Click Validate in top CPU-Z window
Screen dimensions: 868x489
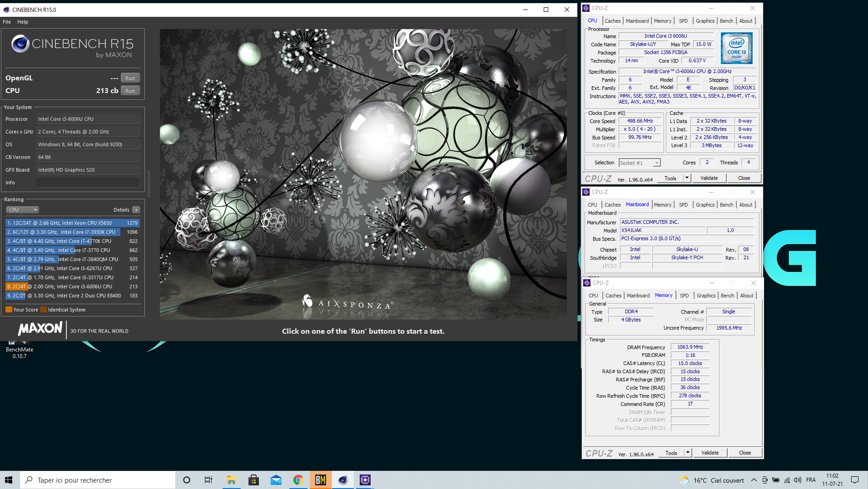(x=709, y=178)
